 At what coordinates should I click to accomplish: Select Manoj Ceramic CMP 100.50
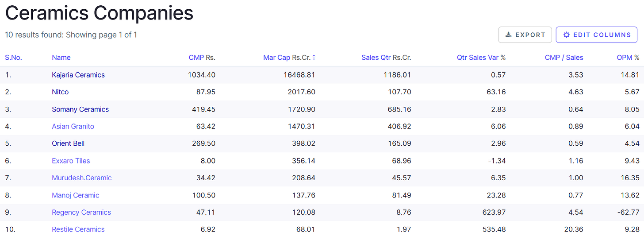204,195
